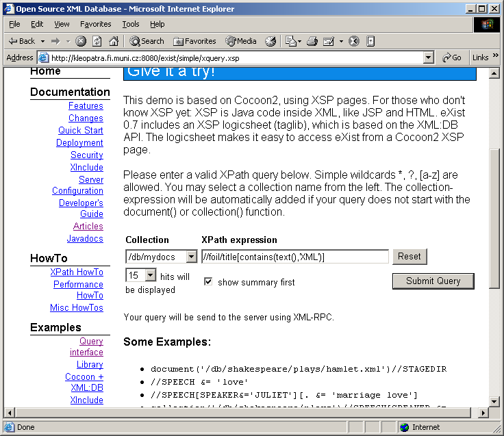Click the address URL field
This screenshot has height=436, width=504.
click(x=236, y=57)
